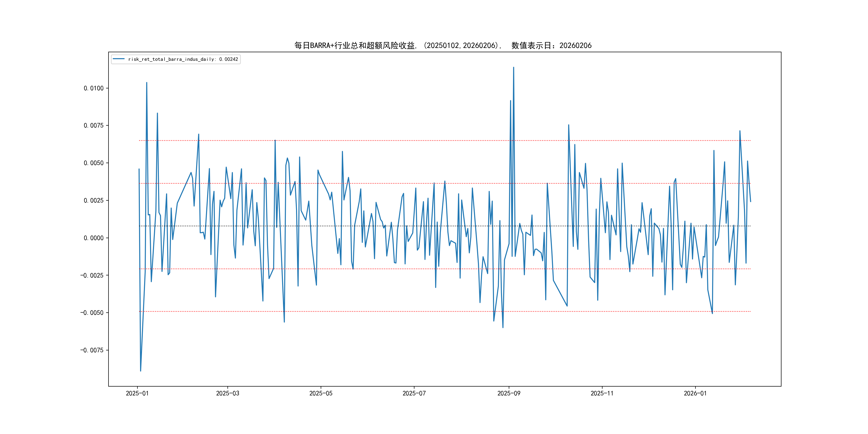This screenshot has width=868, height=434.
Task: Click the -0.0075 y-axis tick label
Action: point(92,350)
